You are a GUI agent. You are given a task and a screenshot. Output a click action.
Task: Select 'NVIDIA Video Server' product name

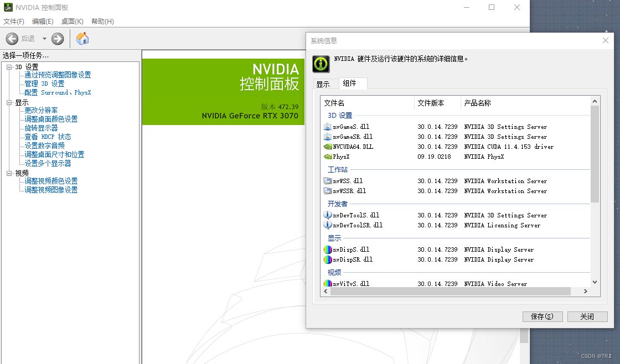pos(495,284)
